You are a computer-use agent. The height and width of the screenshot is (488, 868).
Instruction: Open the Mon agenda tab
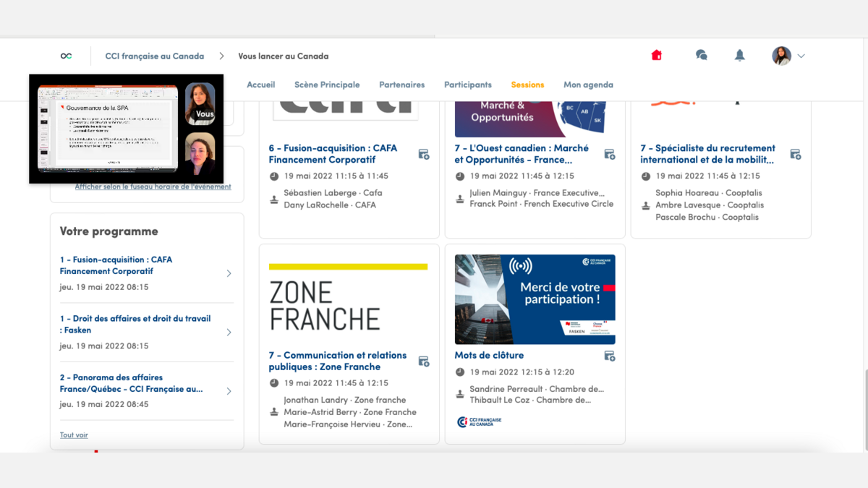pos(588,85)
